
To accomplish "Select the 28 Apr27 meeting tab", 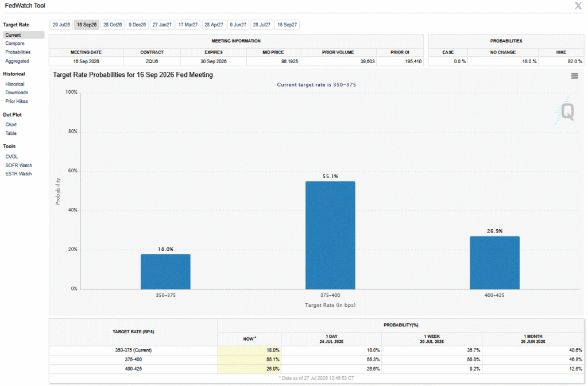I will point(214,25).
